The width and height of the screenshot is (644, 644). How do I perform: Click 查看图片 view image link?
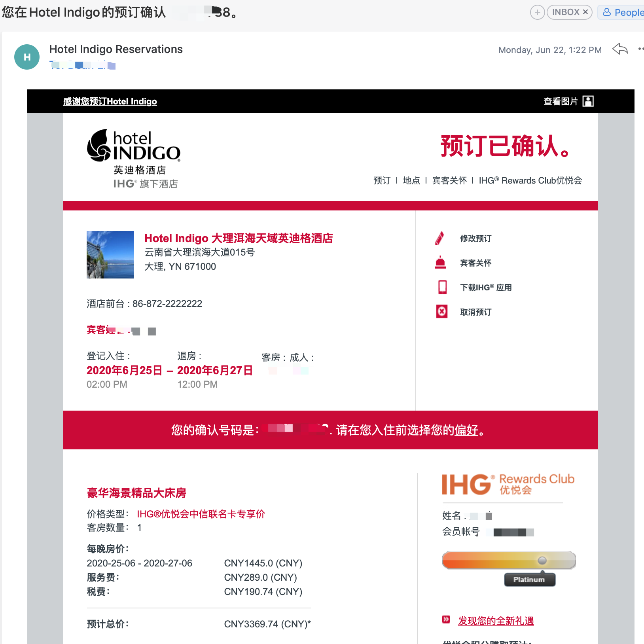(561, 102)
